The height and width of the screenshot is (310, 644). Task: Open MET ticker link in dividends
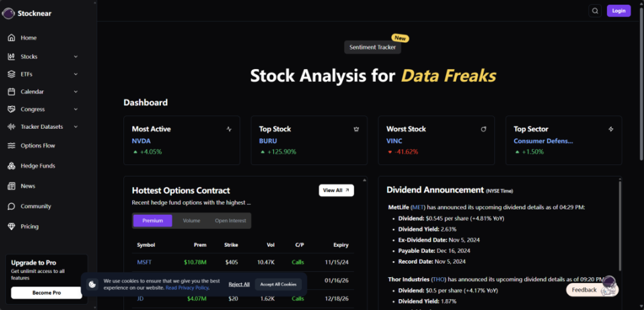coord(418,207)
